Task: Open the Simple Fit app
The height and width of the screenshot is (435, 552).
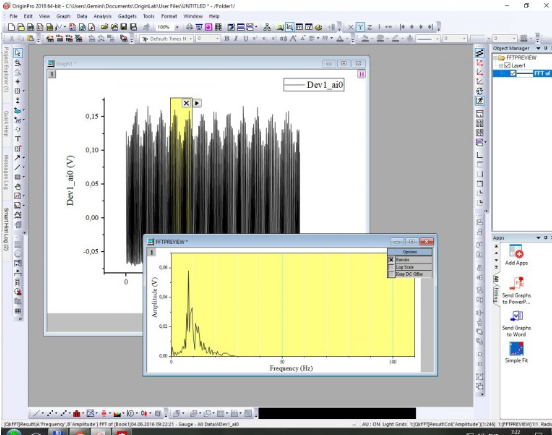Action: point(516,352)
